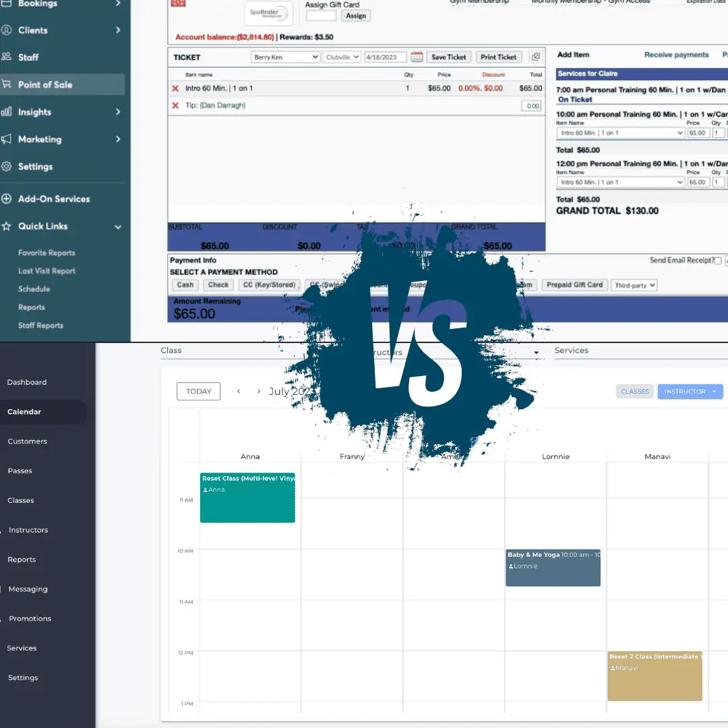Click the Spafinder logo
This screenshot has height=728, width=728.
click(x=269, y=13)
